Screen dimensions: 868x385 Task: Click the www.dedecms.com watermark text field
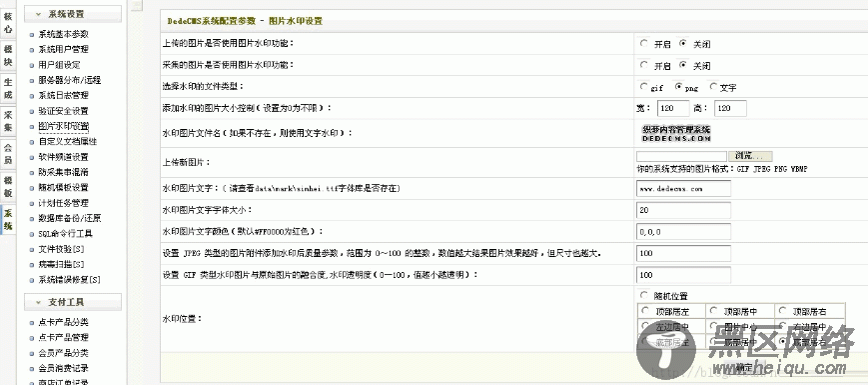click(683, 188)
